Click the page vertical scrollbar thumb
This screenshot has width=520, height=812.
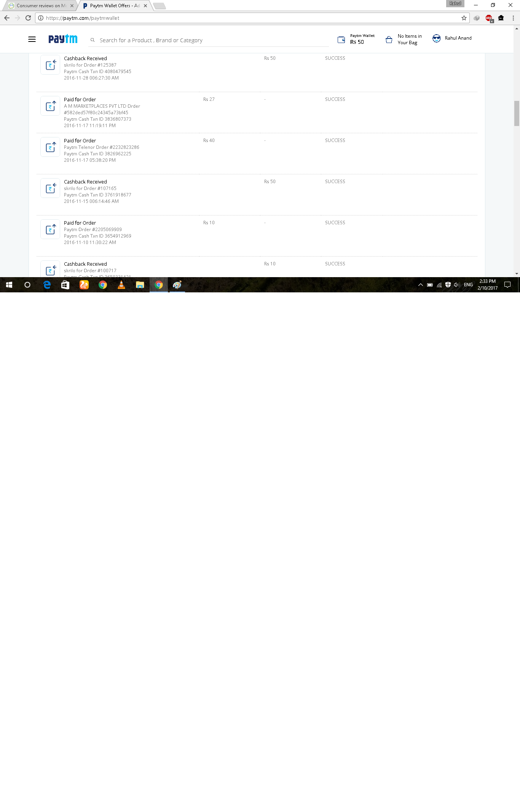[517, 113]
